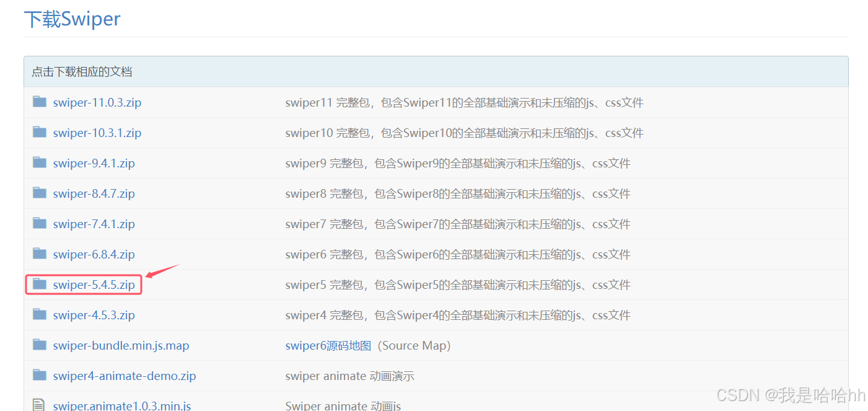
Task: Open swiper-bundle.min.js.map file link
Action: pyautogui.click(x=121, y=346)
